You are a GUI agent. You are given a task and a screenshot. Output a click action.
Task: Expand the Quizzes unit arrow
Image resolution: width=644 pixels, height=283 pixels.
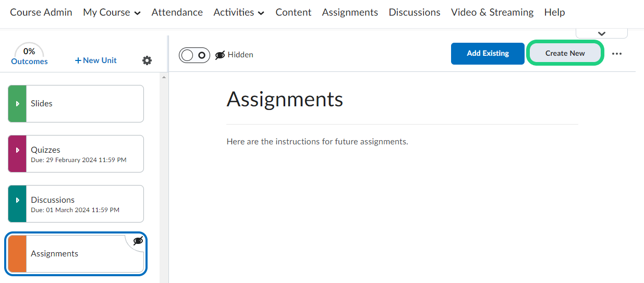tap(17, 150)
